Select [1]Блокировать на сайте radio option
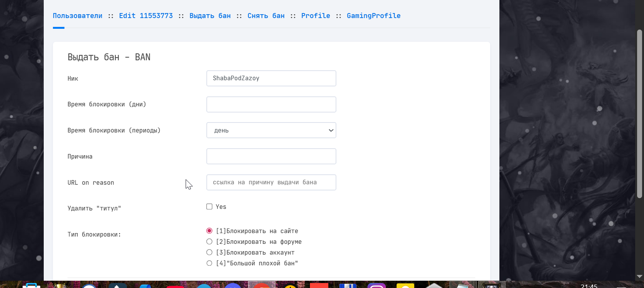Screen dimensions: 644x288 (x=209, y=231)
